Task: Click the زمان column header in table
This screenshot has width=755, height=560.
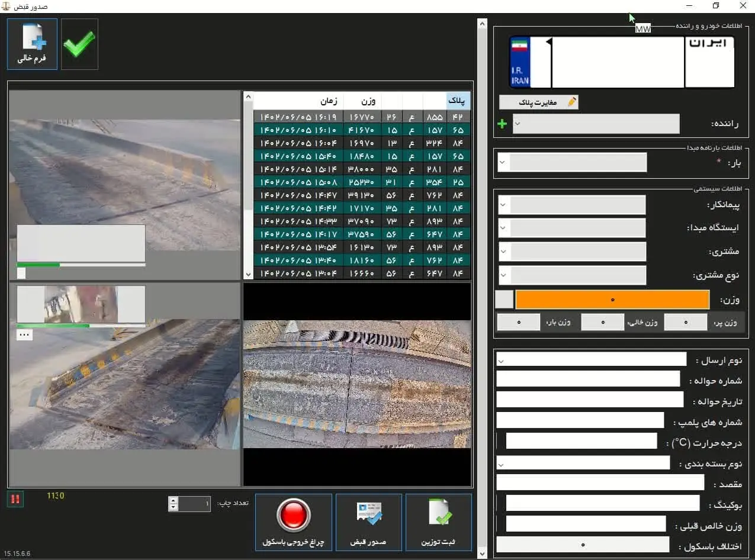Action: [x=329, y=101]
